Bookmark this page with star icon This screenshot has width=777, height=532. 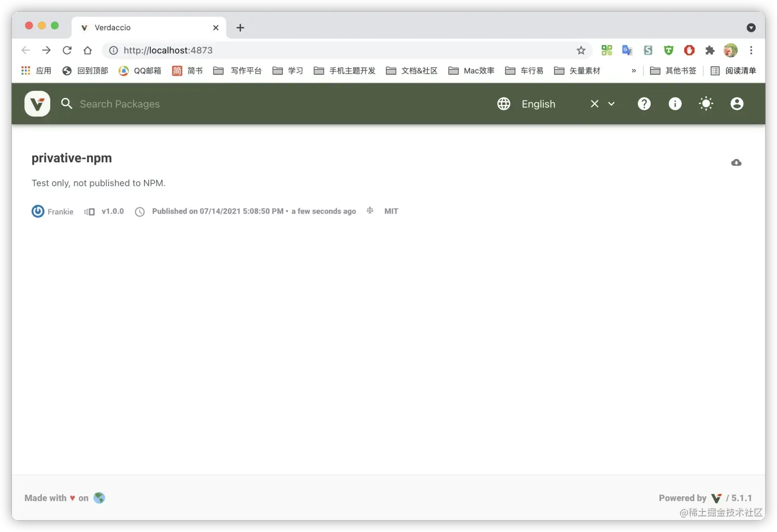(581, 50)
